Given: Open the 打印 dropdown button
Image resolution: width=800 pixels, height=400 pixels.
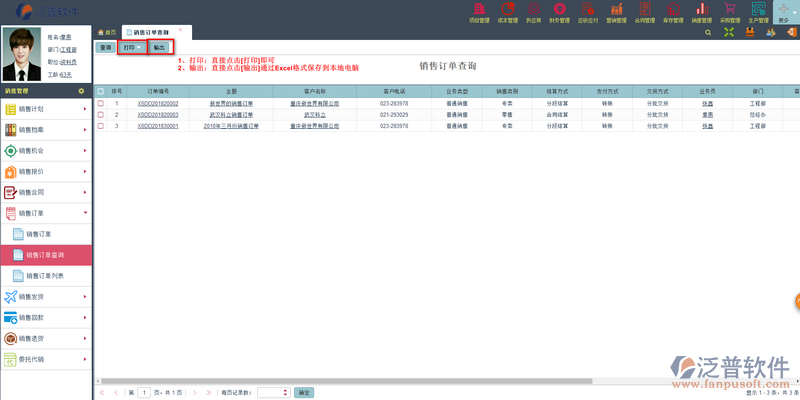Looking at the screenshot, I should click(132, 47).
